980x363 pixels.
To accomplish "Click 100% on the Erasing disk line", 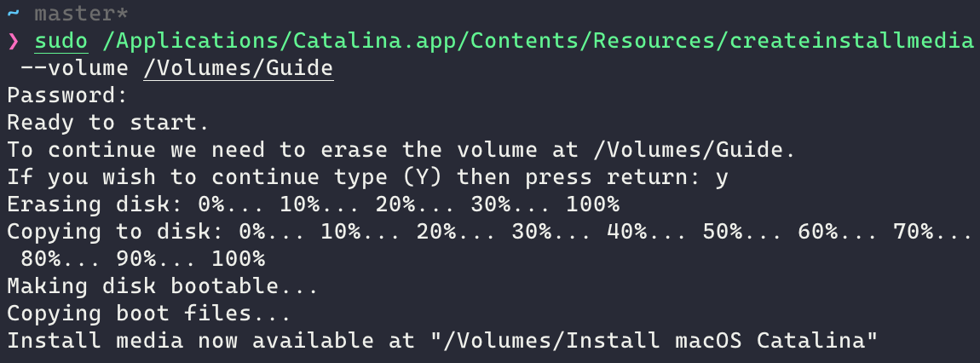I will click(x=592, y=205).
